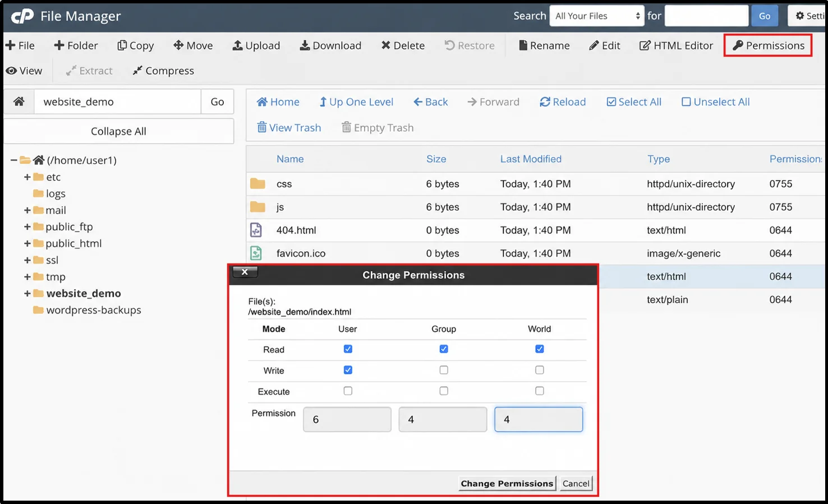Go to Home in file navigation
The image size is (828, 504).
click(278, 102)
